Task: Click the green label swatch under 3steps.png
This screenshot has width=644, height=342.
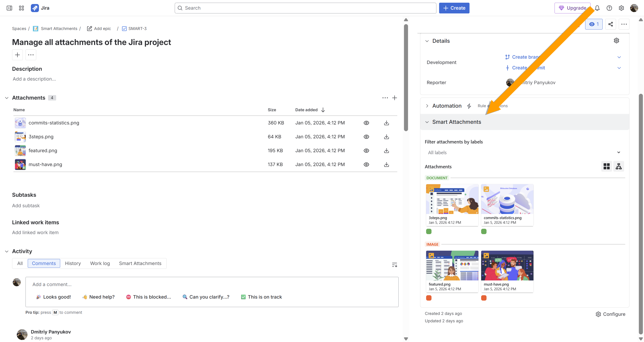Action: 429,231
